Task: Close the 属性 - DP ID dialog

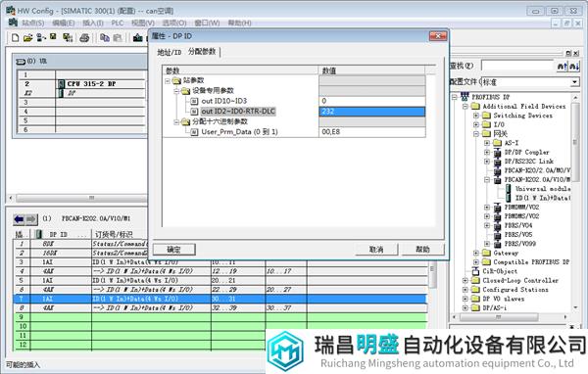Action: pos(438,36)
